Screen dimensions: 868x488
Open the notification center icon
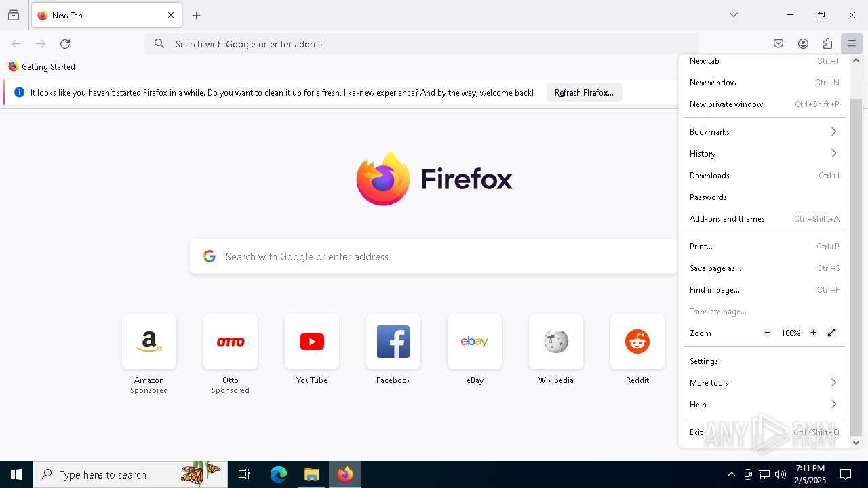(846, 474)
